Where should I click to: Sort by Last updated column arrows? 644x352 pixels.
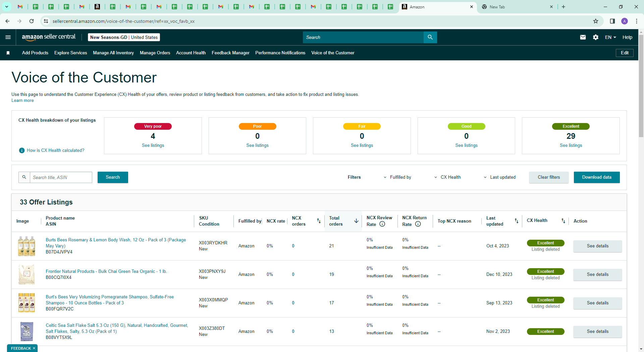(517, 221)
